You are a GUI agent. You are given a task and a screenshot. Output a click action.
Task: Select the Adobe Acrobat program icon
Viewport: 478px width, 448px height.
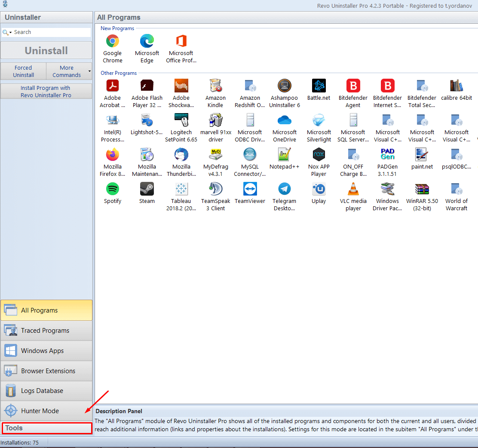click(x=113, y=86)
